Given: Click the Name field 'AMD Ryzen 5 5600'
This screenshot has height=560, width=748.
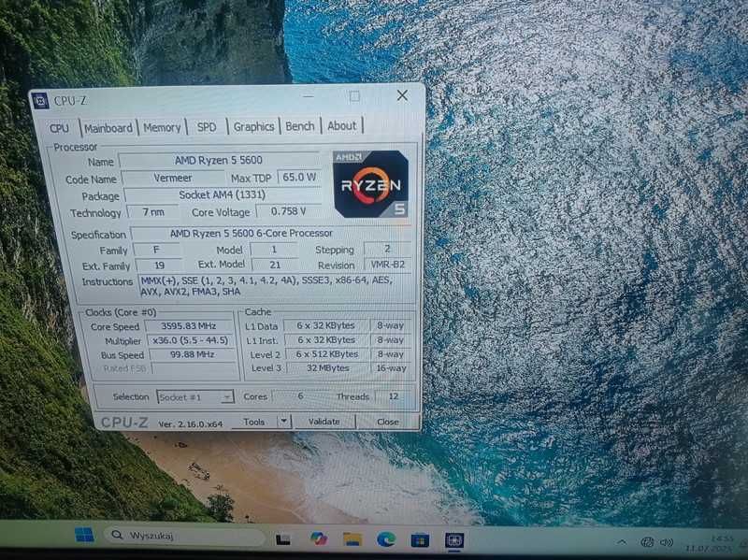Looking at the screenshot, I should click(219, 160).
